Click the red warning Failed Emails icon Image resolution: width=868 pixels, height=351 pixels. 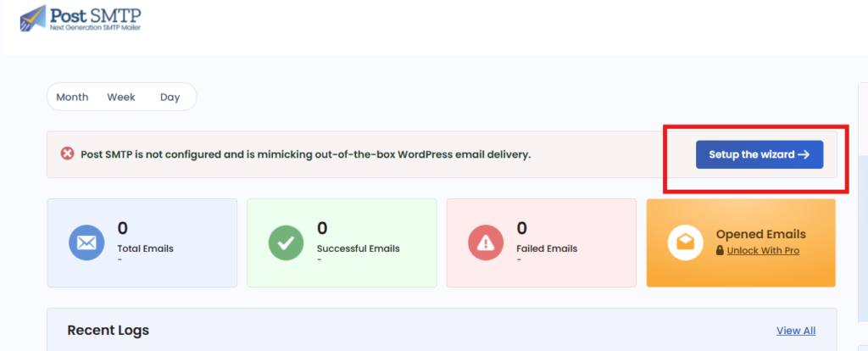486,242
